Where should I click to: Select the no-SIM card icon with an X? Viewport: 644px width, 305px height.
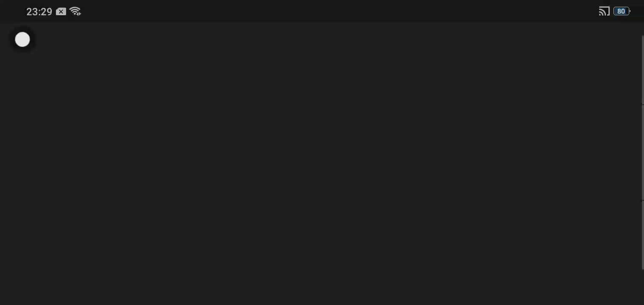pyautogui.click(x=61, y=12)
